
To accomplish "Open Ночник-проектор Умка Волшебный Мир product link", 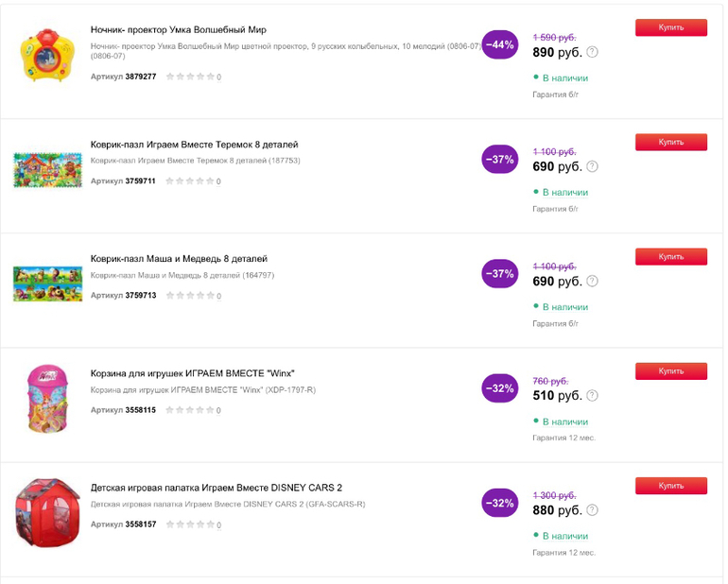I will (179, 29).
